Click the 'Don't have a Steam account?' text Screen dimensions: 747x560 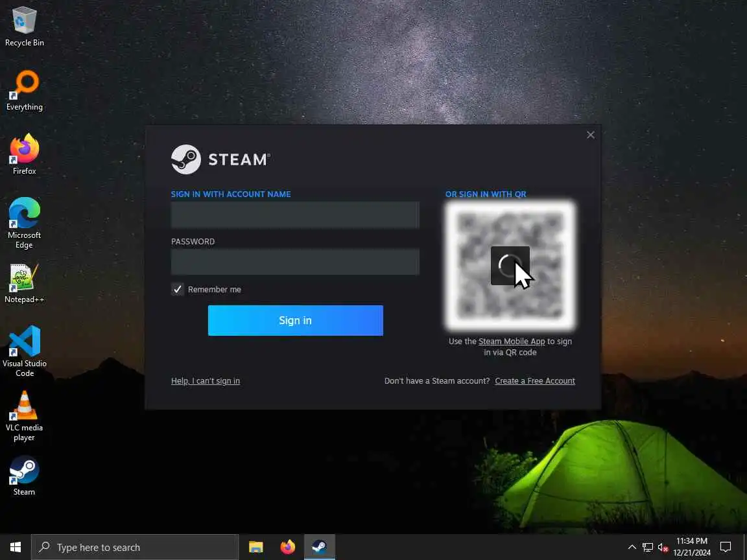point(437,381)
